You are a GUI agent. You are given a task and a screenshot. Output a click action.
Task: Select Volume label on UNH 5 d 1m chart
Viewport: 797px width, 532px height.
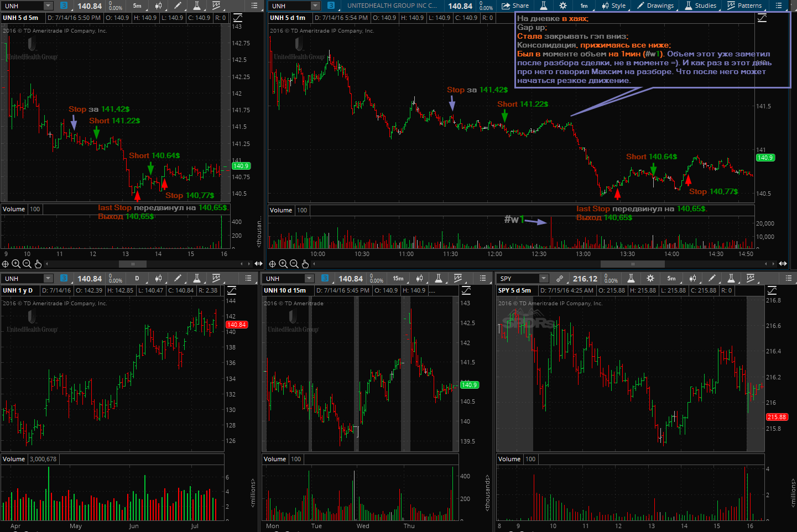[281, 210]
